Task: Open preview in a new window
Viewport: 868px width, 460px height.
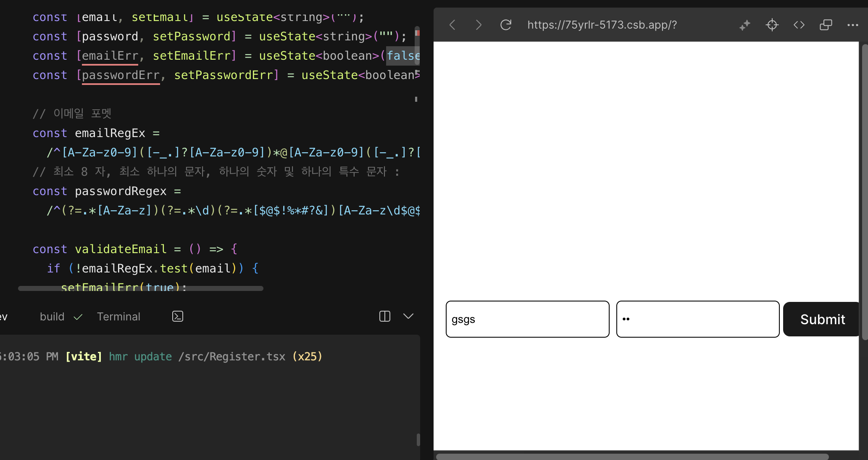Action: point(826,25)
